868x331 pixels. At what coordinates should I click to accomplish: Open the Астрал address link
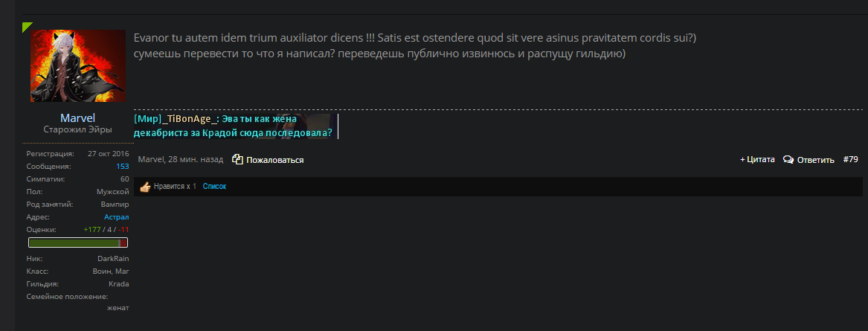click(x=116, y=217)
